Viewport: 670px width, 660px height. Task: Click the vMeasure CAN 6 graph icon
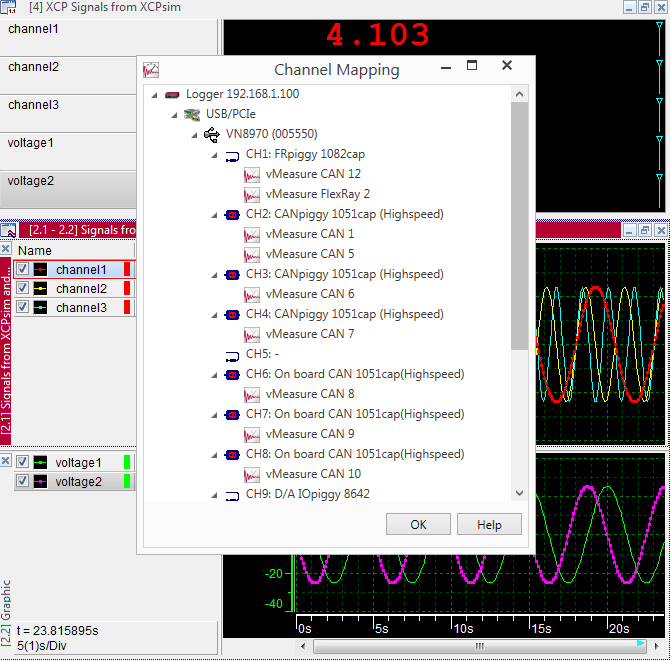click(252, 295)
